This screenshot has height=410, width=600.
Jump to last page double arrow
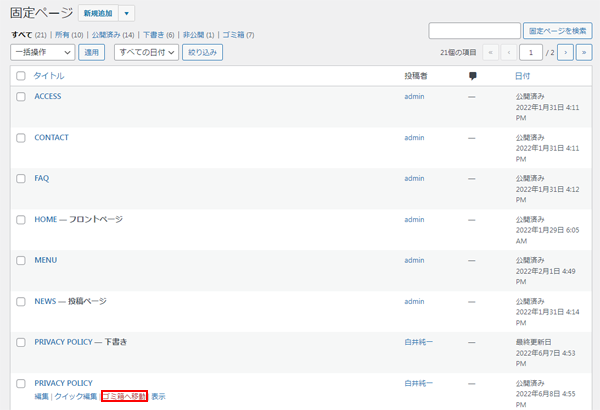pyautogui.click(x=584, y=52)
